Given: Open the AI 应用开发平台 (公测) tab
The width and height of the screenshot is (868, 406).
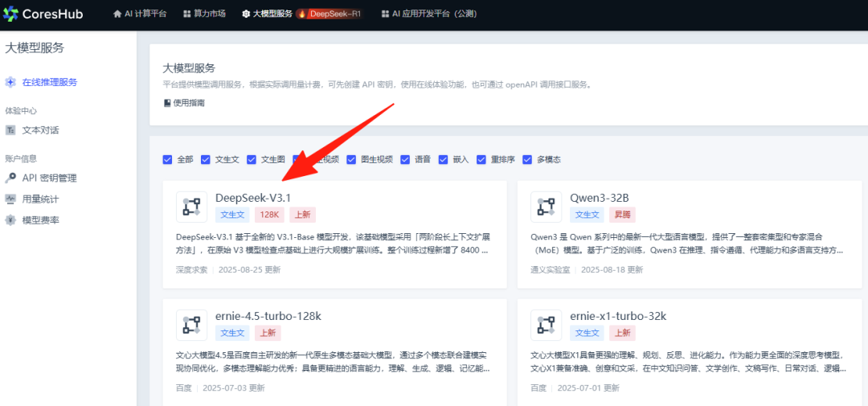Looking at the screenshot, I should click(429, 14).
